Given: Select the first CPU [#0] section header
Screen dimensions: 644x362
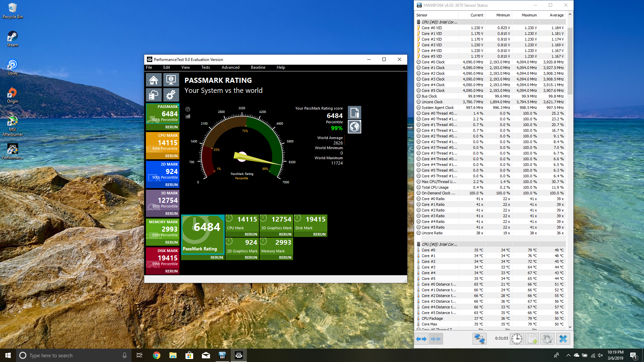Looking at the screenshot, I should [x=491, y=22].
